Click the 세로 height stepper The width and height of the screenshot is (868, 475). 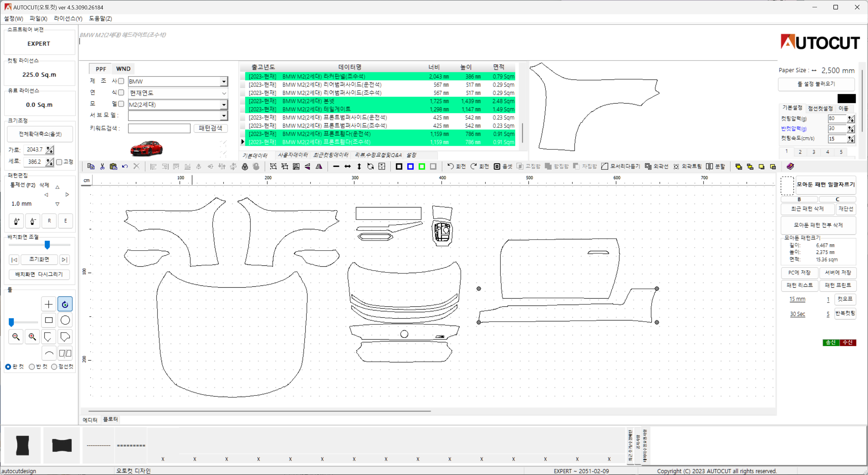[x=50, y=162]
